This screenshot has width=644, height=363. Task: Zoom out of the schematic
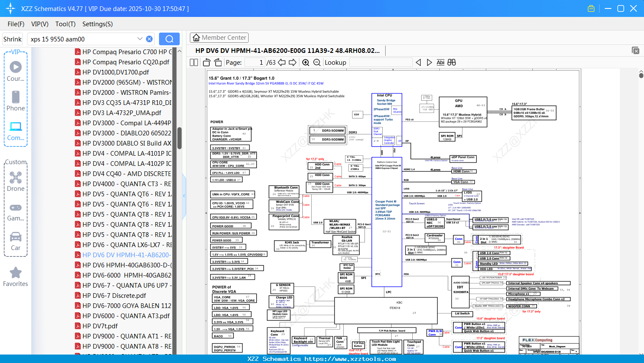[x=317, y=63]
